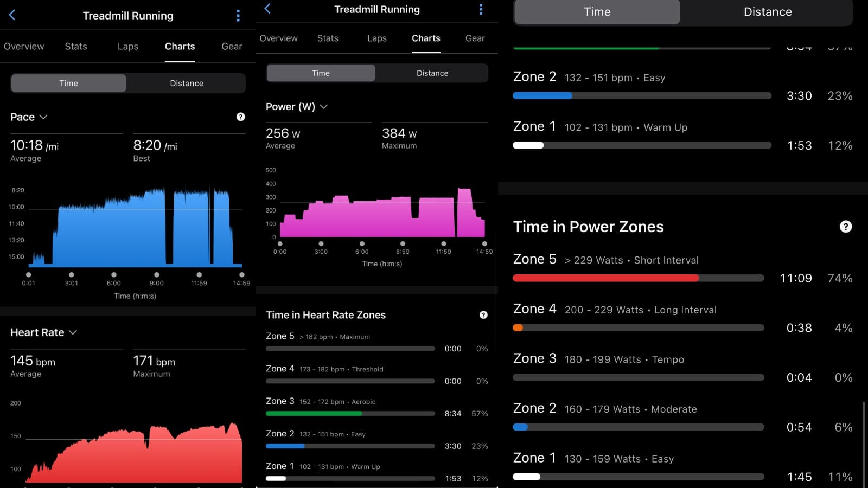Open the Gear tab in middle panel
The width and height of the screenshot is (868, 488).
(x=475, y=38)
